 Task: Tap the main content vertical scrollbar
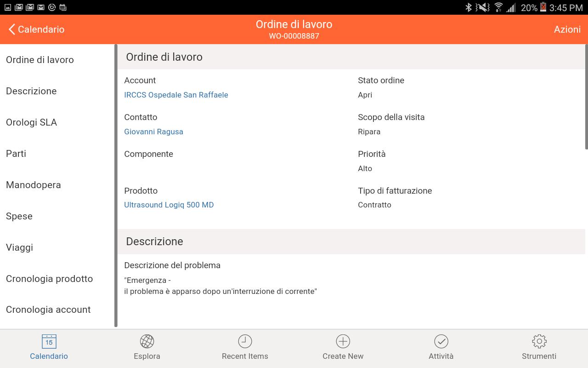point(586,97)
